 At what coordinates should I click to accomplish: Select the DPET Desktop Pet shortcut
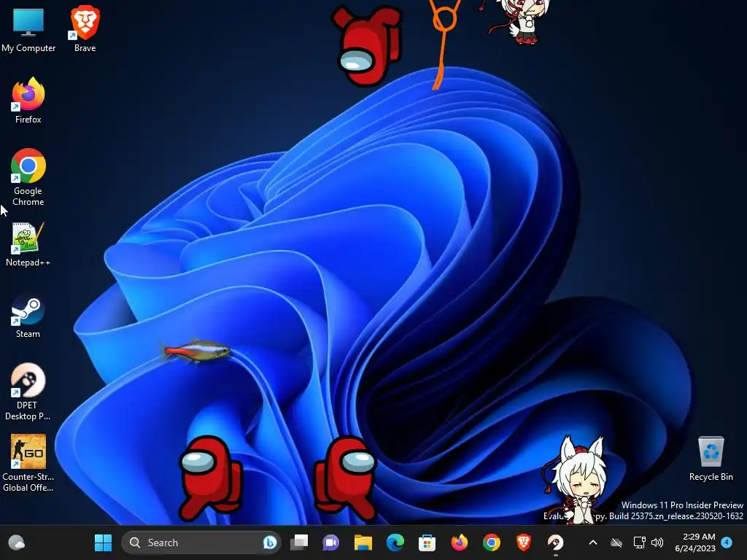coord(28,392)
